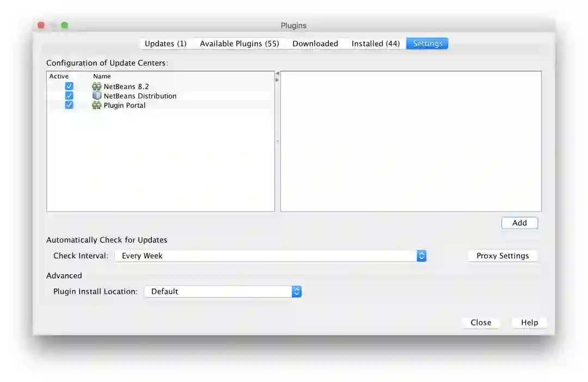Switch to the Updates (1) tab
Viewport: 588px width, 382px height.
click(166, 44)
